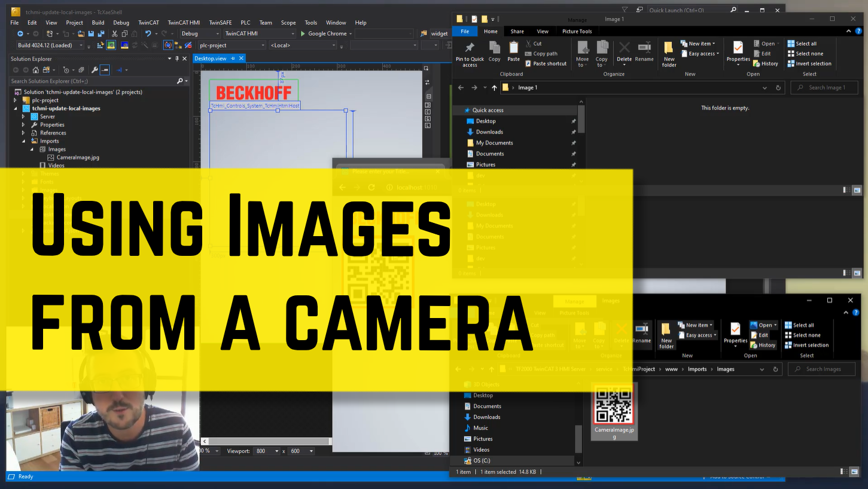Refresh the Image 1 folder view

(778, 87)
